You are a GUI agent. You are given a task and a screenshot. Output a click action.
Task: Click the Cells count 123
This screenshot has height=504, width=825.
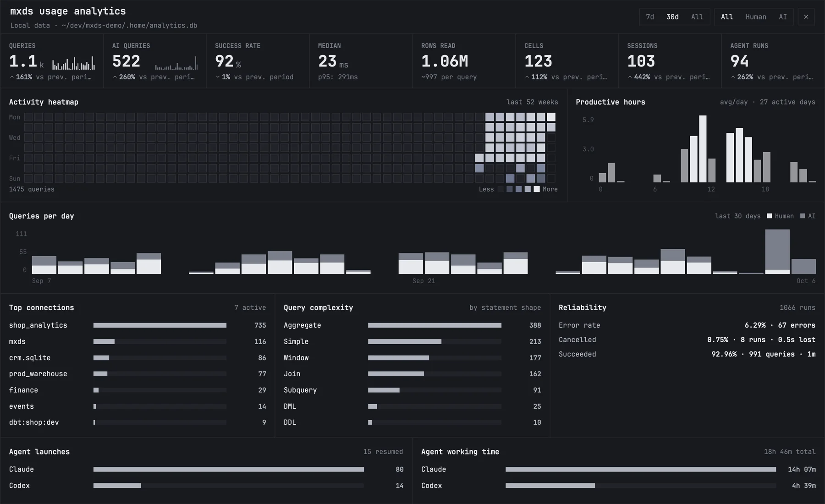[538, 61]
